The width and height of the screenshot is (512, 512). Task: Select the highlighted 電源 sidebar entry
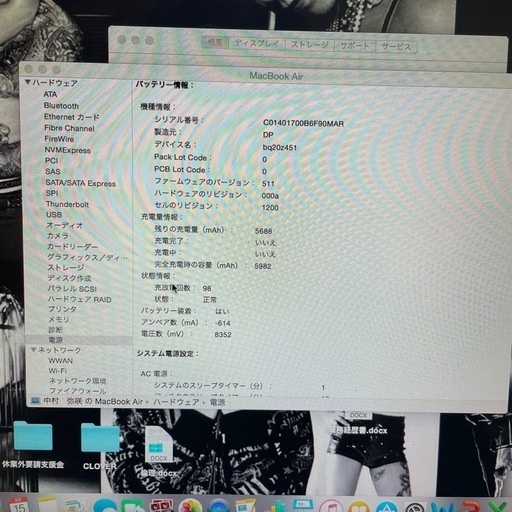(79, 340)
